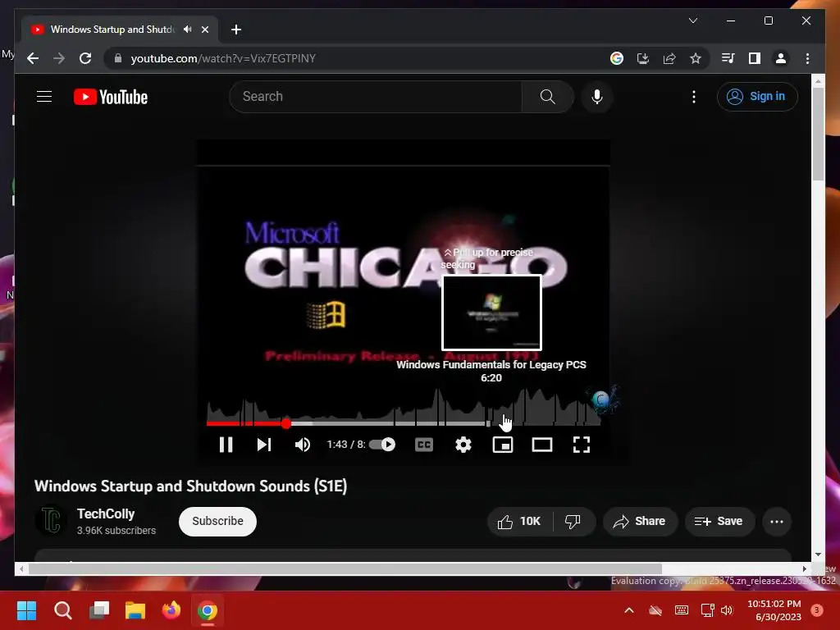Open notification badge in tray
Viewport: 840px width, 630px height.
[x=817, y=610]
